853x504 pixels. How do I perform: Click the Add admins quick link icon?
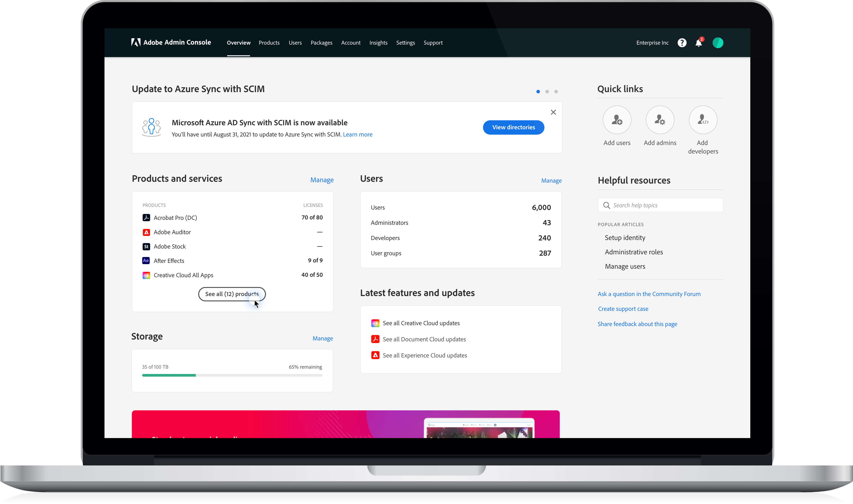(x=660, y=120)
